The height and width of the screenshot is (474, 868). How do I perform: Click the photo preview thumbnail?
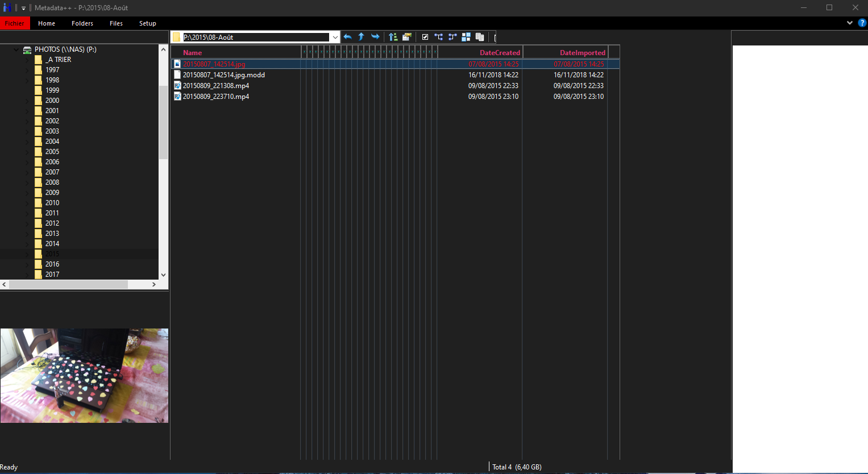[84, 375]
